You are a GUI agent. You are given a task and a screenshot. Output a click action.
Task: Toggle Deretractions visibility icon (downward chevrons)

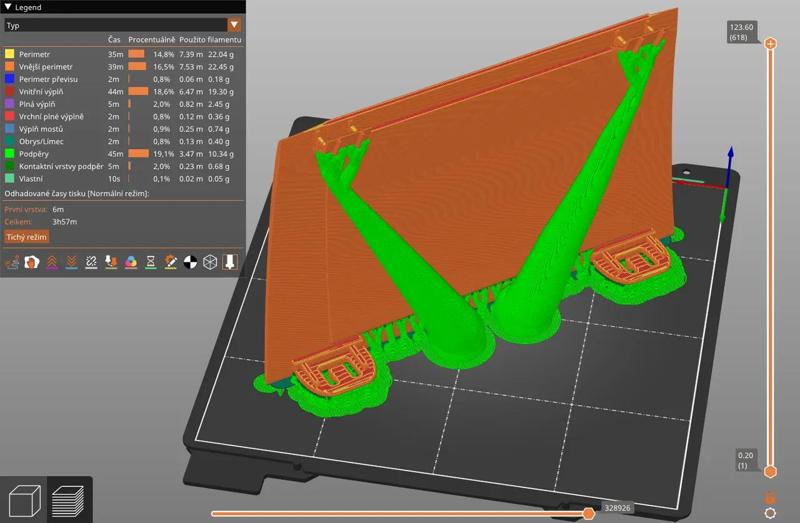point(71,262)
